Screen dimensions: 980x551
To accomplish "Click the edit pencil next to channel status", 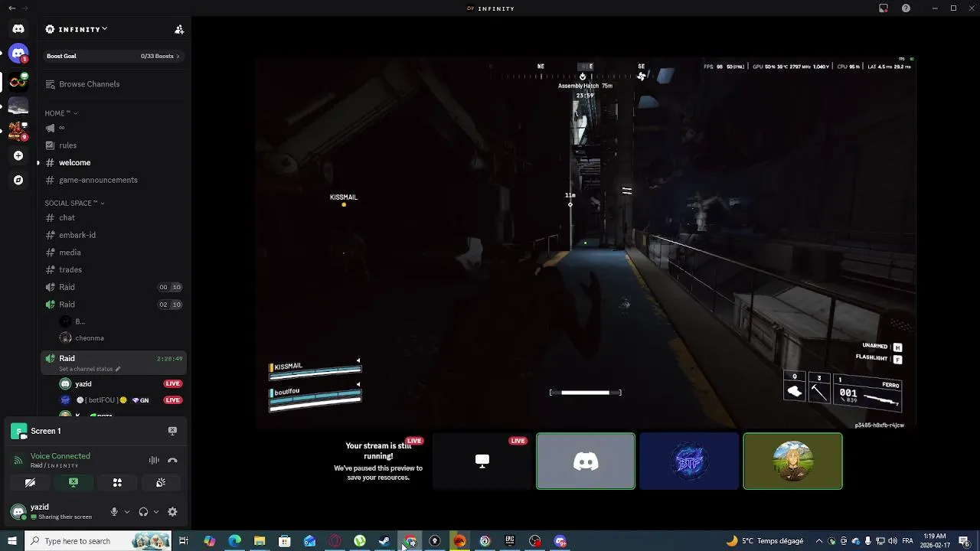I will [x=117, y=369].
